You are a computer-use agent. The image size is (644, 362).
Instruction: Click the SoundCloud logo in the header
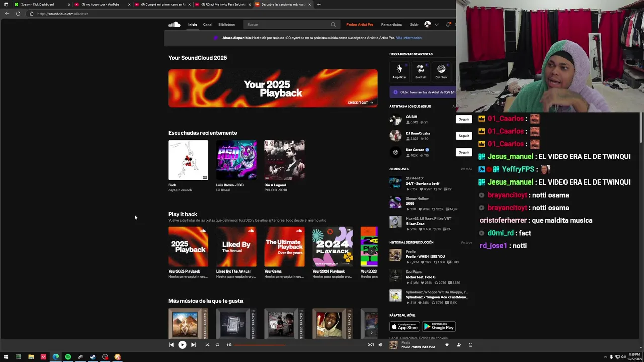(174, 24)
